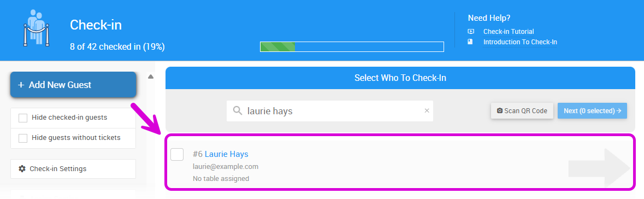Open the Laurie Hays guest name link
Screen dimensions: 644x199
[226, 154]
